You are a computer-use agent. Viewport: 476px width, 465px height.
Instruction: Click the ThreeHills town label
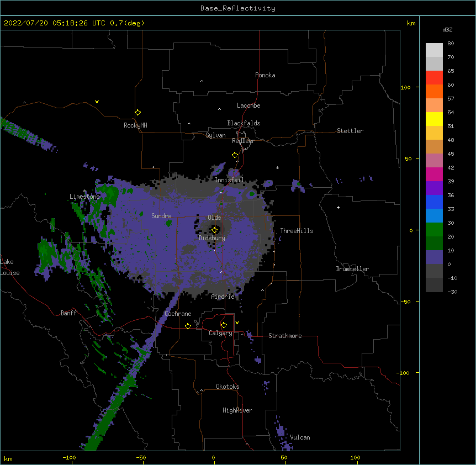click(x=297, y=231)
